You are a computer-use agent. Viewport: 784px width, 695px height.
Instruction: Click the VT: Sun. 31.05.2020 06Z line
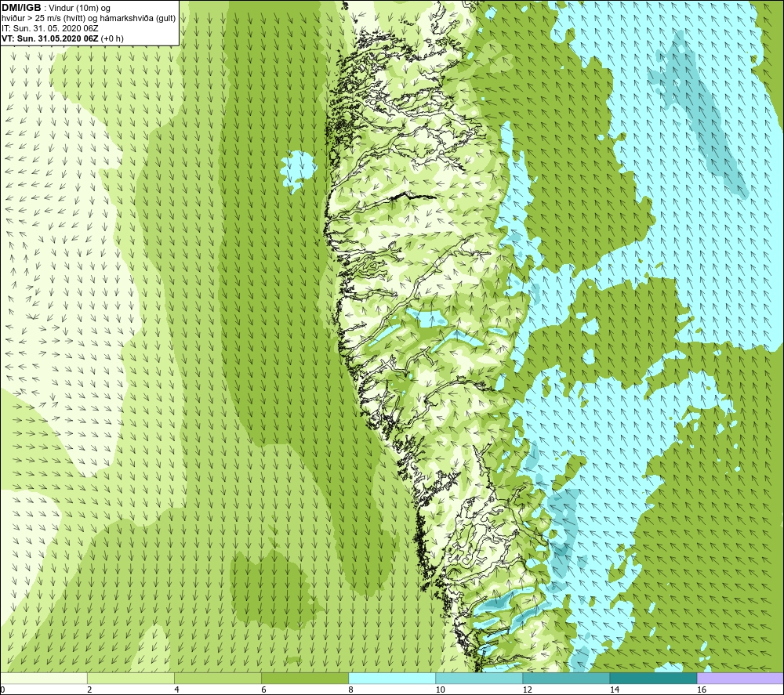point(63,38)
